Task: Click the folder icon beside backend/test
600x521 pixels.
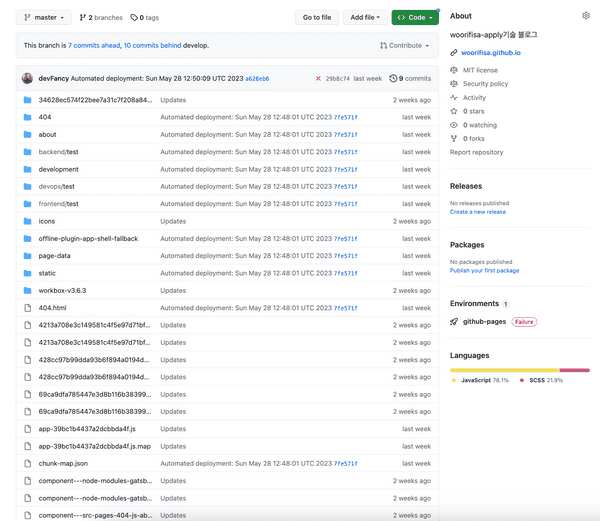Action: pos(28,152)
